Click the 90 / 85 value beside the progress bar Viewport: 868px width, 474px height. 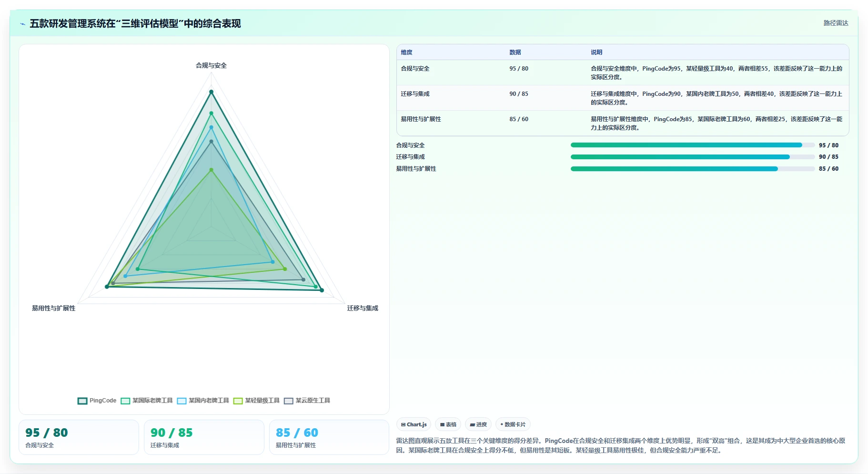click(x=828, y=157)
